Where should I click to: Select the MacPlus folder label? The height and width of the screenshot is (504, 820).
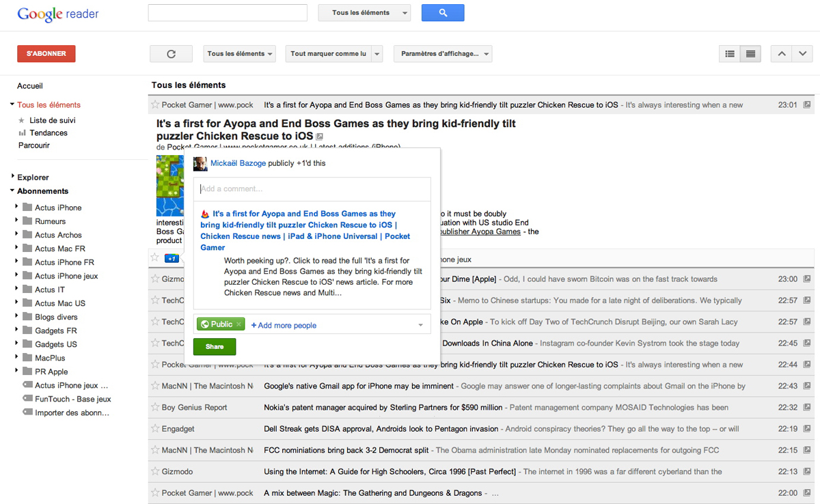(x=51, y=358)
